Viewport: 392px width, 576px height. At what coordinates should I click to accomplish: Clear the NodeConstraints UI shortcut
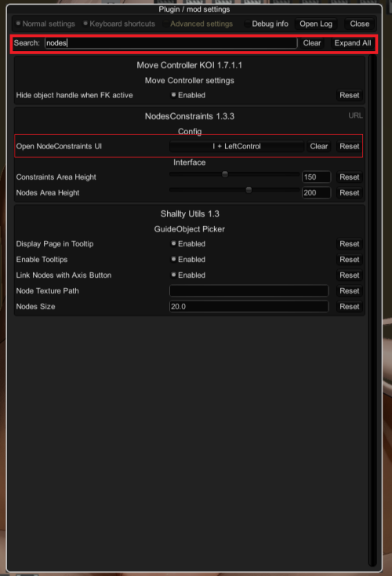click(318, 146)
